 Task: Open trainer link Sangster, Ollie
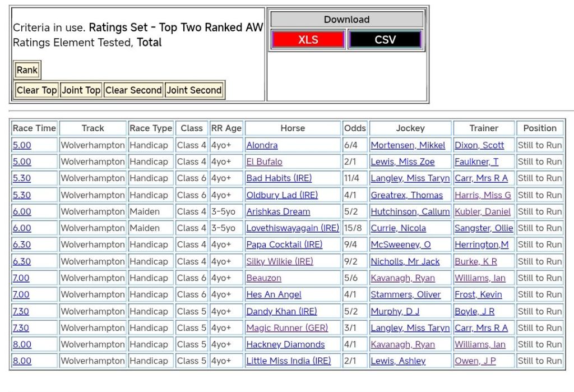[x=484, y=228]
